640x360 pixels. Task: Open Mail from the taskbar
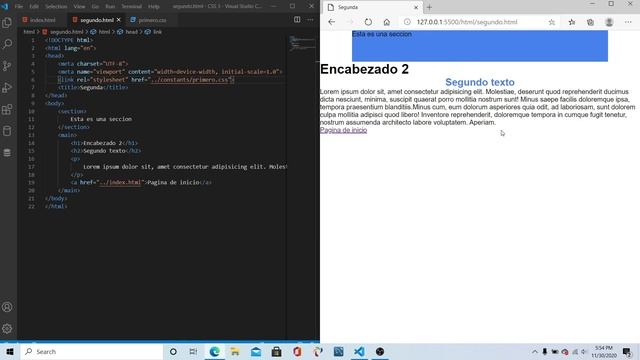coord(256,351)
